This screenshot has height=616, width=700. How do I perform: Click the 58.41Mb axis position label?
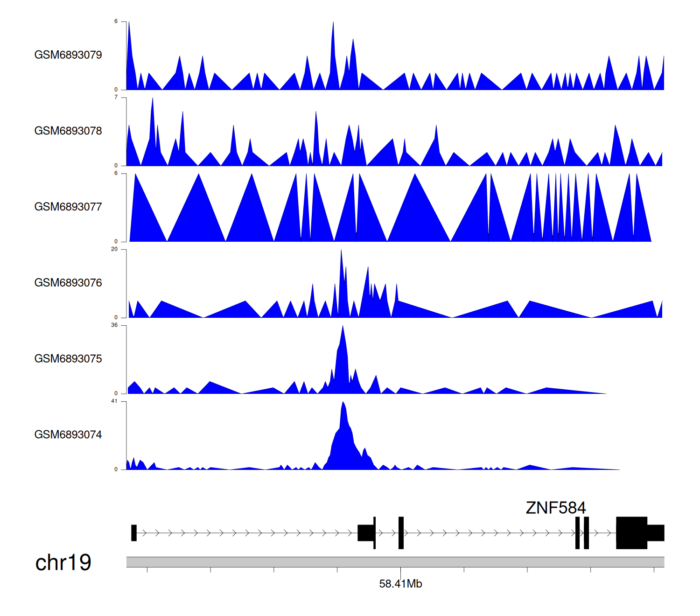point(400,584)
